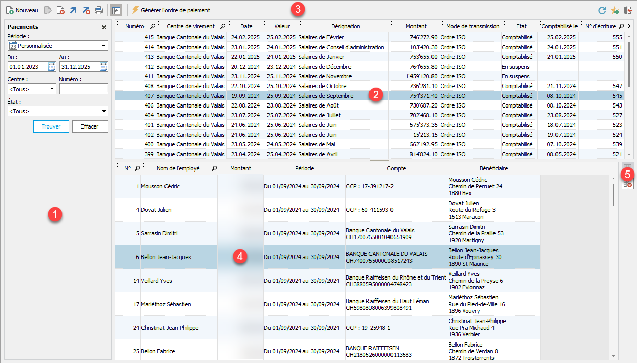Click into the Numéro input field
This screenshot has width=638, height=364.
pyautogui.click(x=84, y=89)
